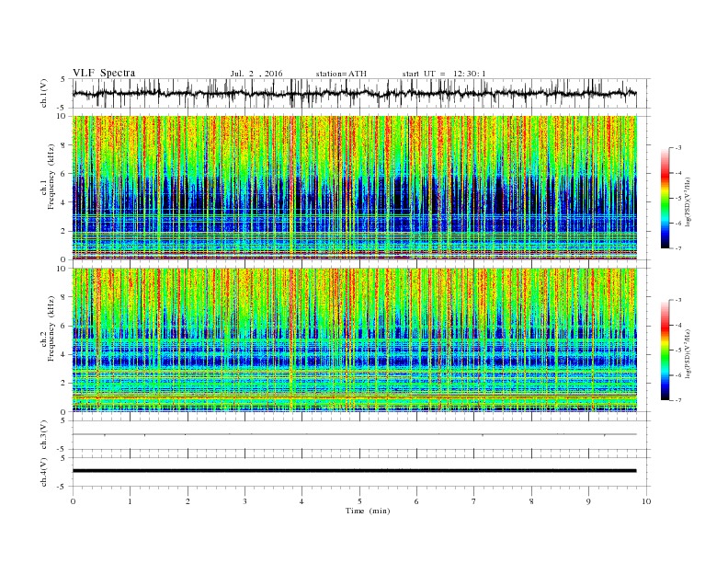Screen dimensions: 728x563
Task: Click the ch.1 color bar 'log(PSD)(V²/Hz)' label
Action: tap(688, 201)
